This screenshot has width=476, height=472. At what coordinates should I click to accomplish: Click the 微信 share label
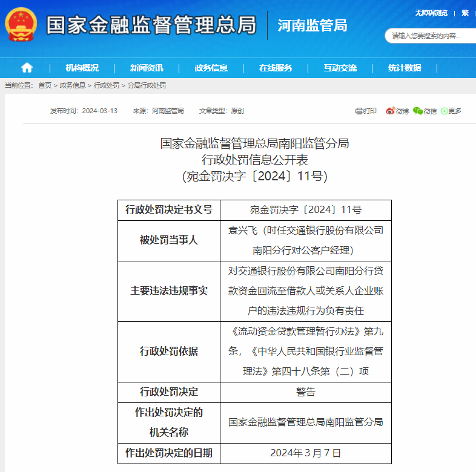[x=430, y=111]
